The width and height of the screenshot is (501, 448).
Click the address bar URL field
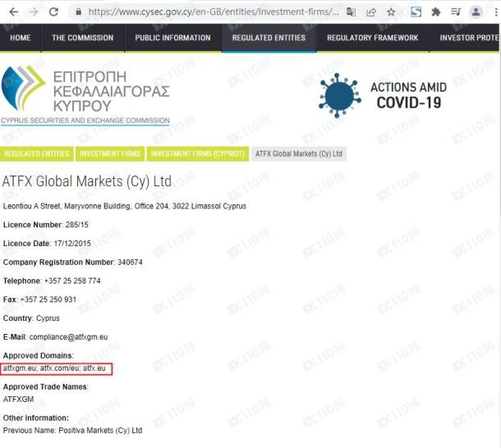214,12
